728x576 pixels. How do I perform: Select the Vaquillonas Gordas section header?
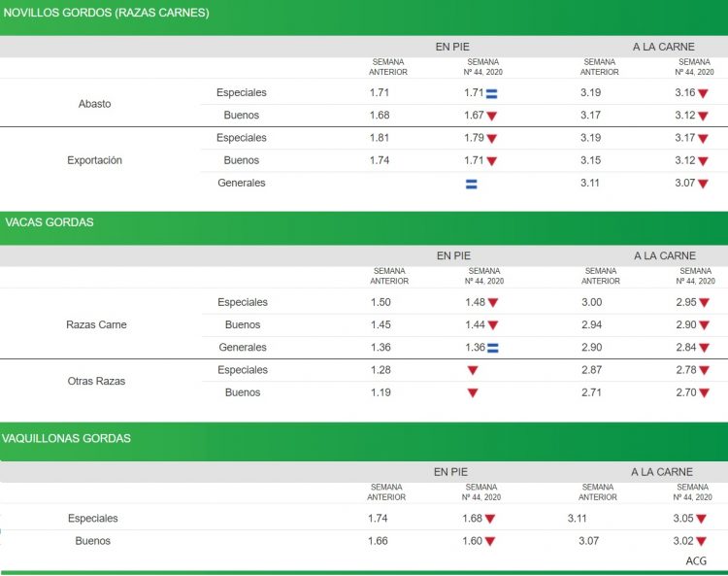(x=68, y=438)
